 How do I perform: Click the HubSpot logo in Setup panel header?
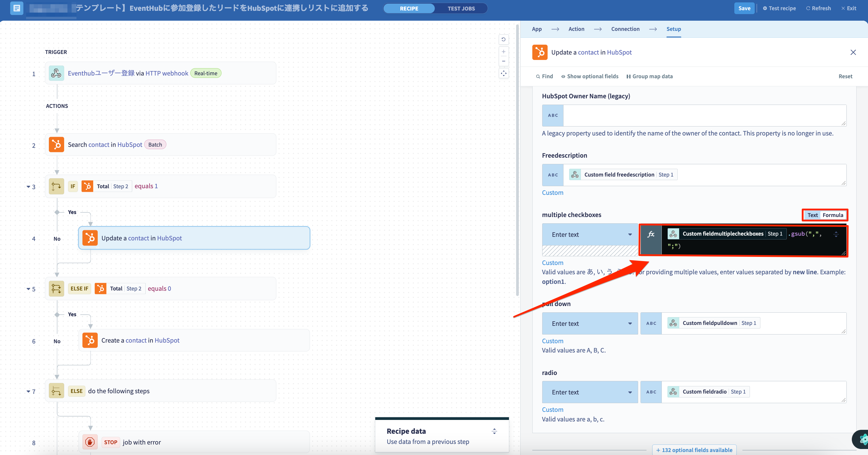[540, 52]
